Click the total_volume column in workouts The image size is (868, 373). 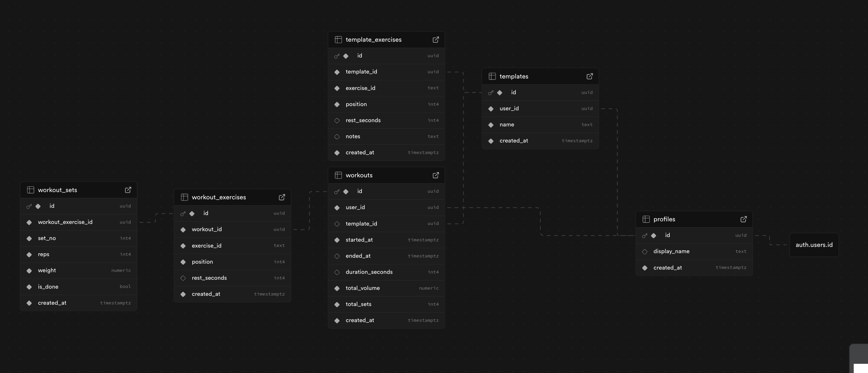(386, 288)
